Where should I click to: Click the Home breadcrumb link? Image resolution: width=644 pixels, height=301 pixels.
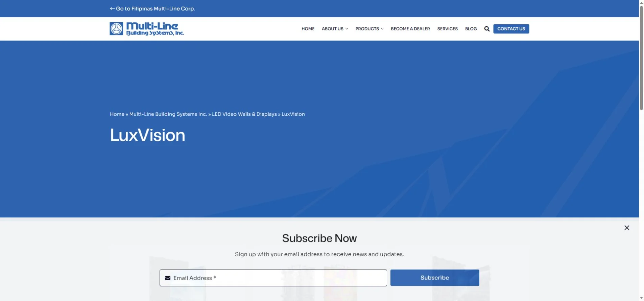(117, 114)
